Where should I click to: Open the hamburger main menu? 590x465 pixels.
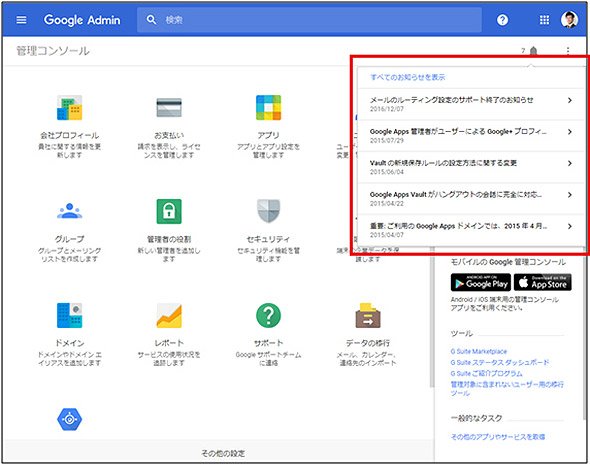point(21,20)
